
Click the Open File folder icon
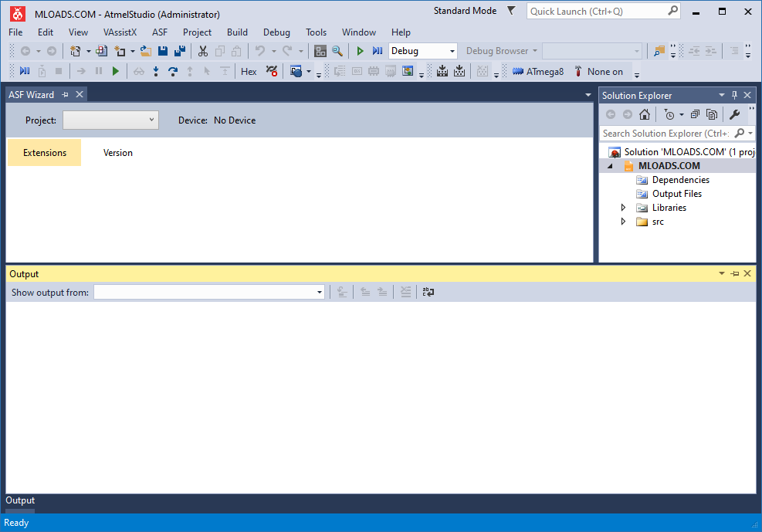tap(146, 51)
